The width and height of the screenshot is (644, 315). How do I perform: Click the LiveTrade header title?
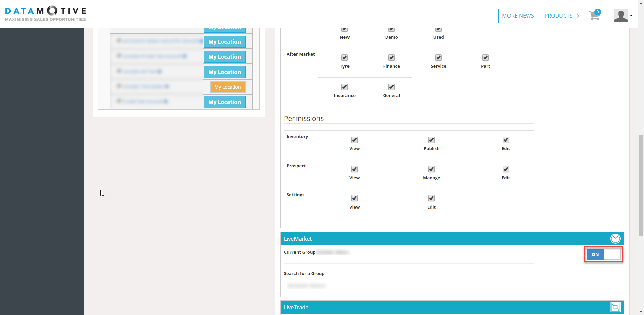[x=296, y=307]
